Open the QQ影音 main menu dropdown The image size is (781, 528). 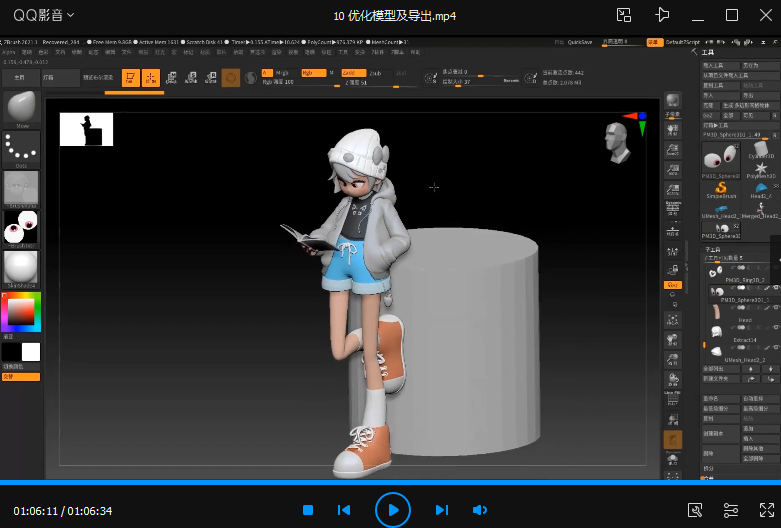click(43, 15)
